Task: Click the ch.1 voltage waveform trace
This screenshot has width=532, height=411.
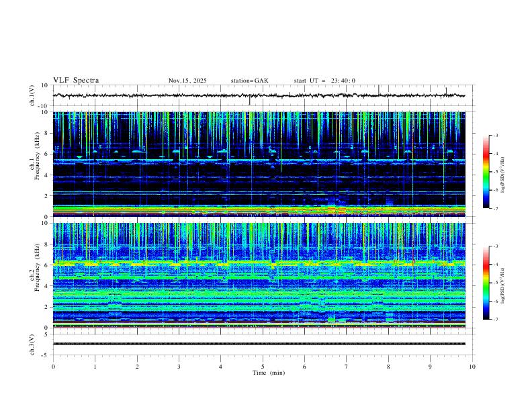Action: point(259,95)
